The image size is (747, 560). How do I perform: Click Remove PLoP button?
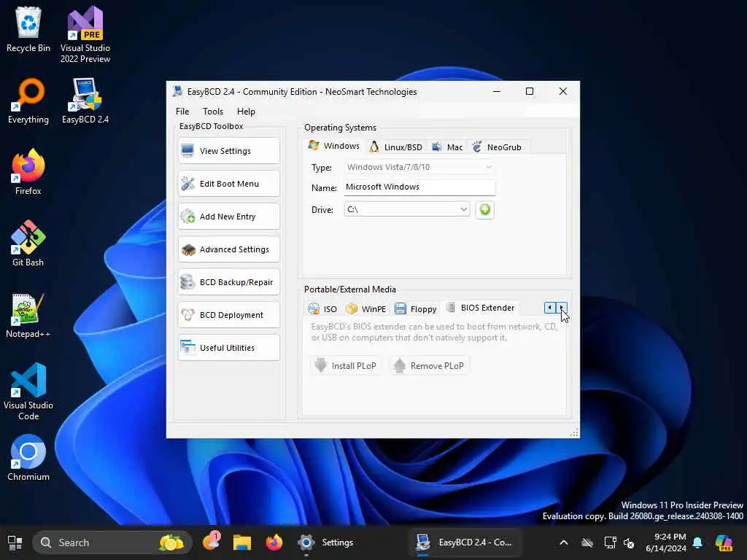[430, 366]
